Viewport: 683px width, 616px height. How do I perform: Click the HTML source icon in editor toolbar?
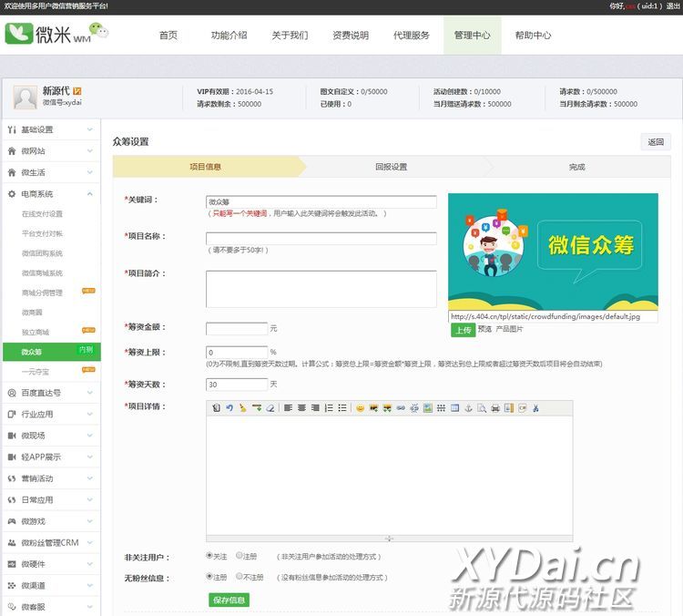216,408
